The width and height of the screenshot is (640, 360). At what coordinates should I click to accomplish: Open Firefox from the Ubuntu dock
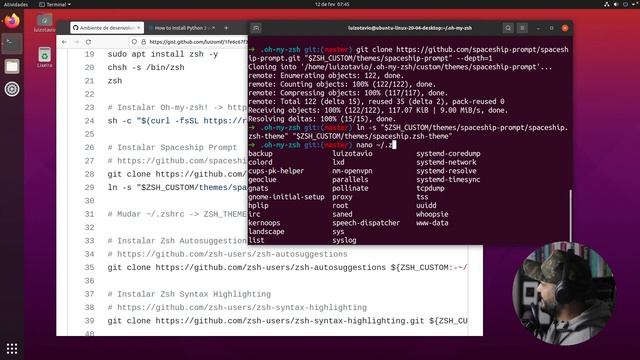click(x=12, y=21)
